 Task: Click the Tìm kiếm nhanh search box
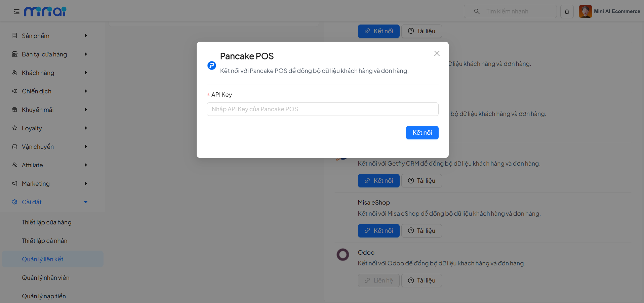(x=518, y=11)
